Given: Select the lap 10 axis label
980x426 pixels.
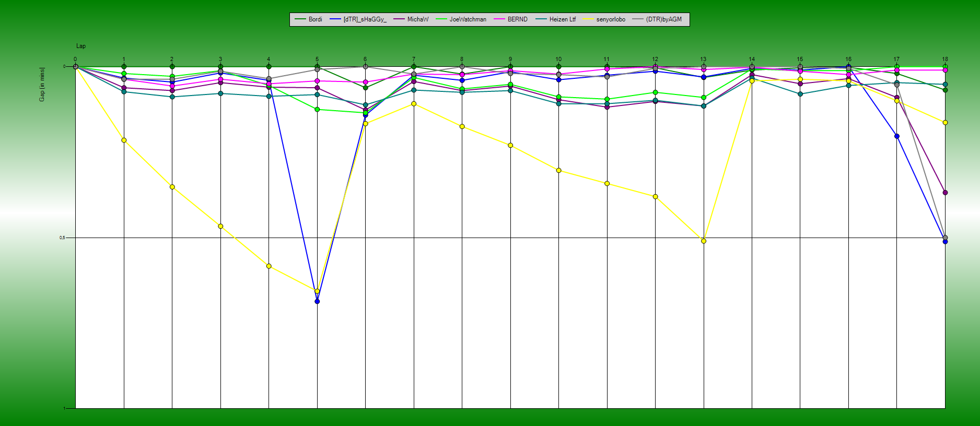Looking at the screenshot, I should (558, 60).
